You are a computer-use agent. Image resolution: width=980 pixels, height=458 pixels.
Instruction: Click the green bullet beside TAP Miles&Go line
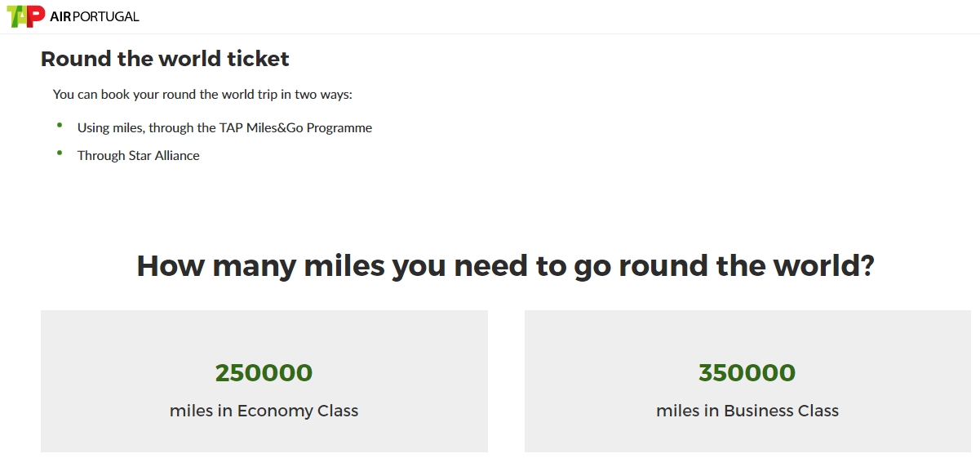60,125
